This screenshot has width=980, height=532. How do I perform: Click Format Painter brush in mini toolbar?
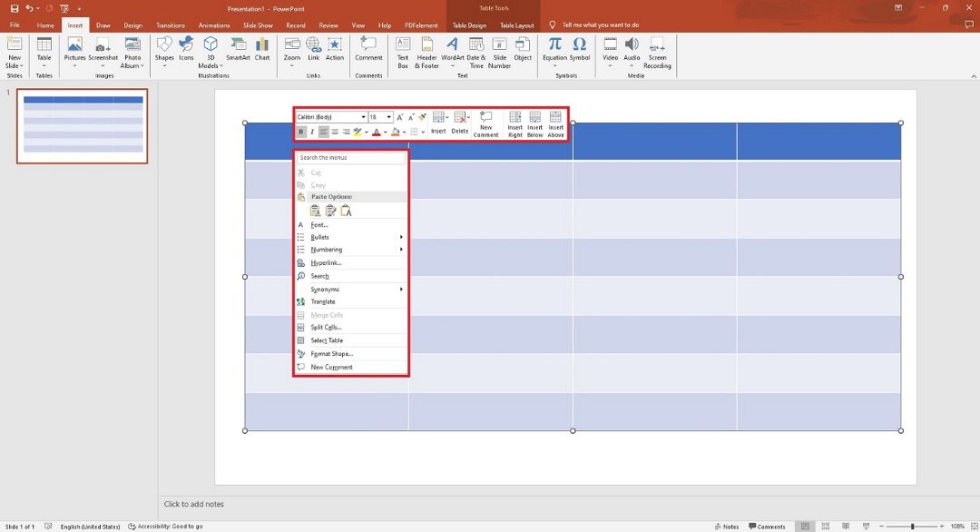coord(422,117)
